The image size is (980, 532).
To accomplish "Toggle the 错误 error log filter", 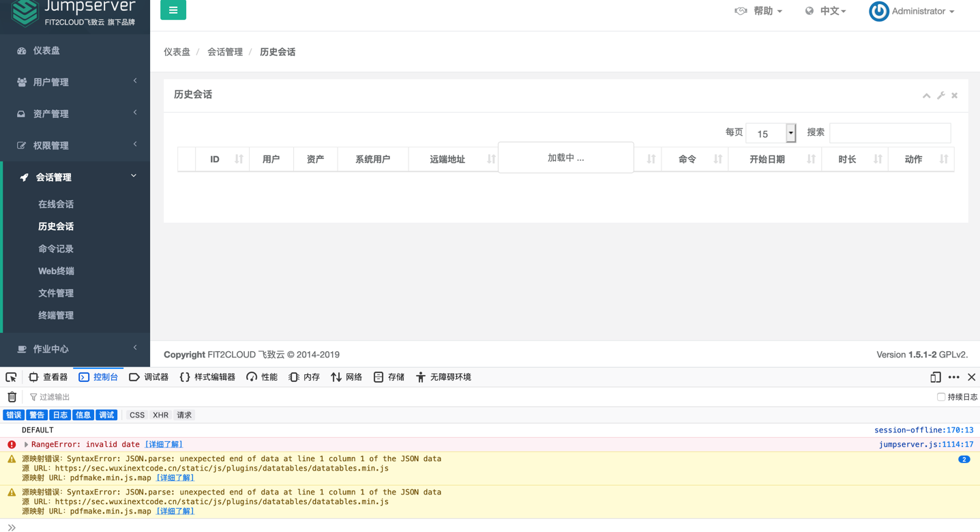I will click(13, 415).
